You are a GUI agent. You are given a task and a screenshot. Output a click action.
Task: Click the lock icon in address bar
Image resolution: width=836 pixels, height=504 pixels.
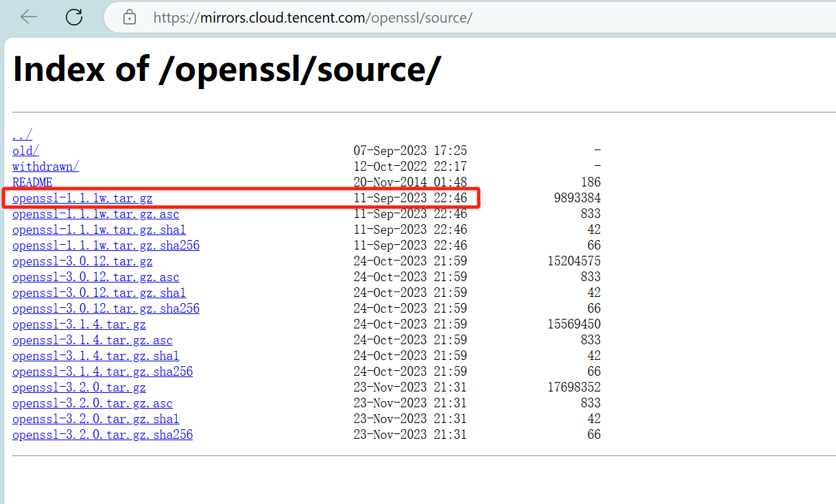point(130,18)
